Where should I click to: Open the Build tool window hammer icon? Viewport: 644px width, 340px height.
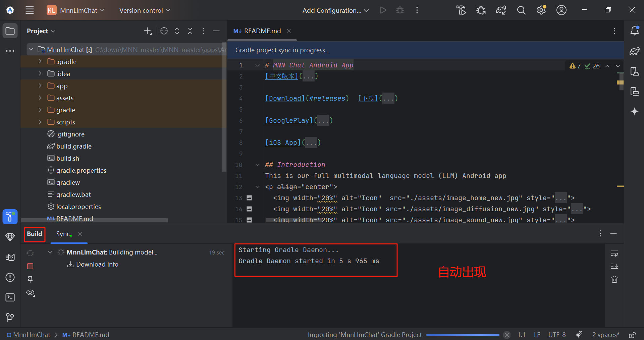point(10,217)
